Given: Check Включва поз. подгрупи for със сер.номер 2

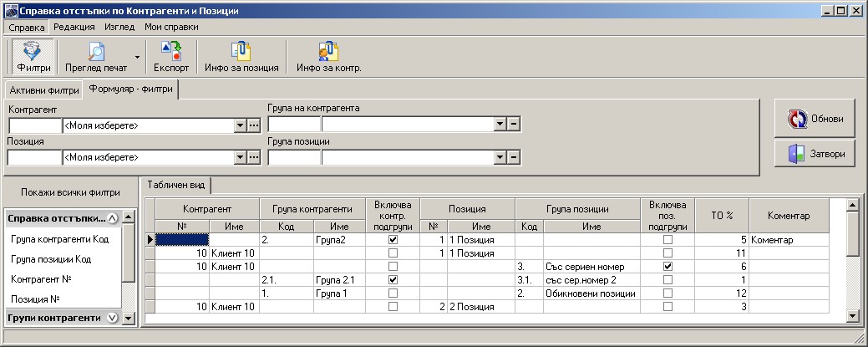Looking at the screenshot, I should click(668, 280).
